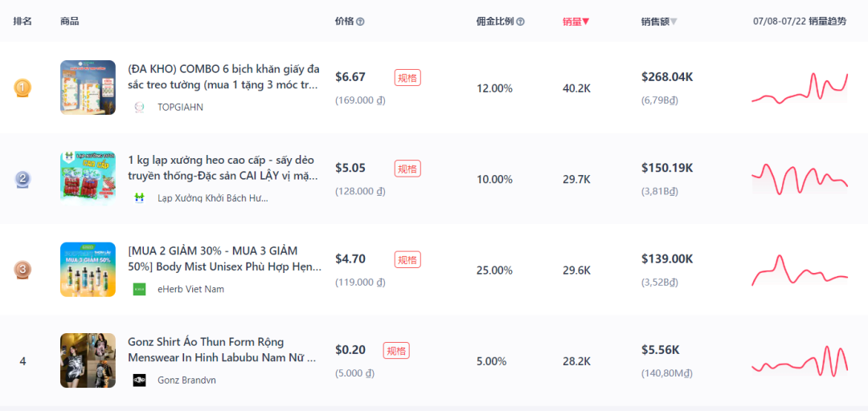Viewport: 868px width, 411px height.
Task: Open 规格 for the $6.67 tissue combo
Action: (408, 77)
